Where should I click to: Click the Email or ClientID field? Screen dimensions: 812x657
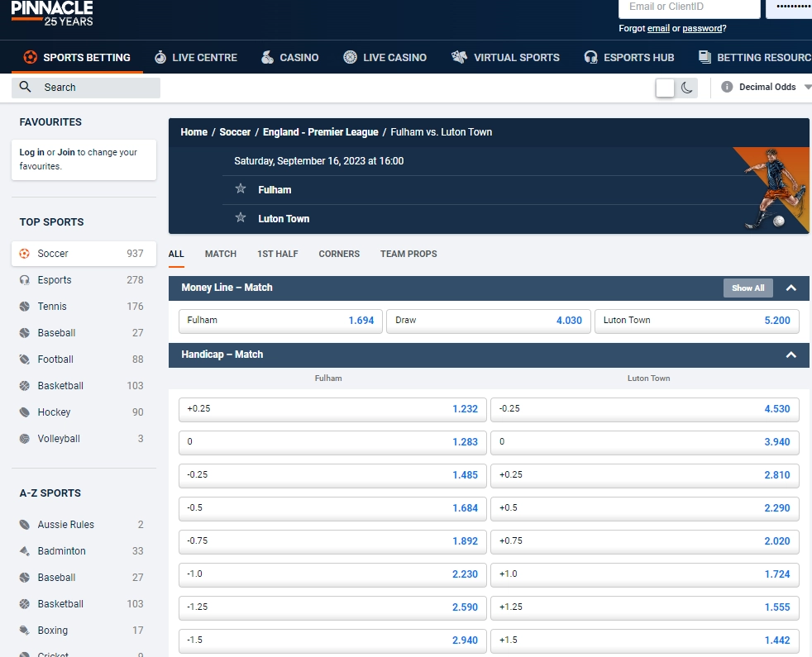coord(689,9)
